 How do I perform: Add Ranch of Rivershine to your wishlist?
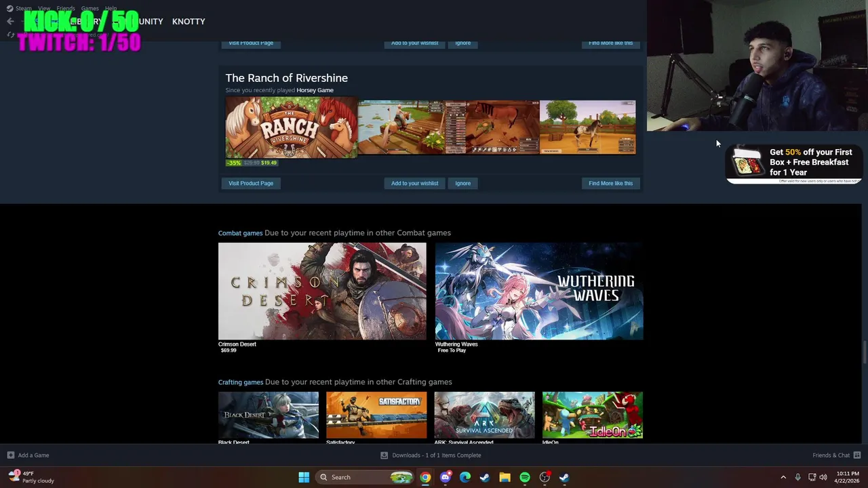[x=414, y=183]
